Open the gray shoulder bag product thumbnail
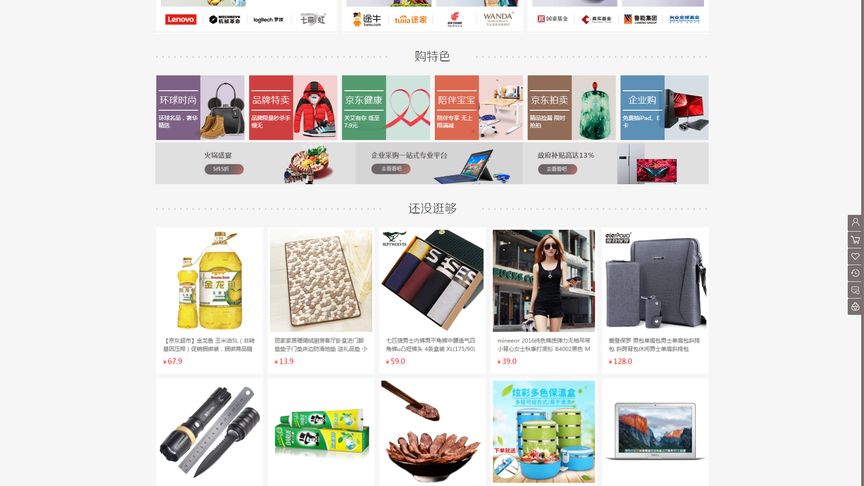The width and height of the screenshot is (864, 486). click(655, 281)
